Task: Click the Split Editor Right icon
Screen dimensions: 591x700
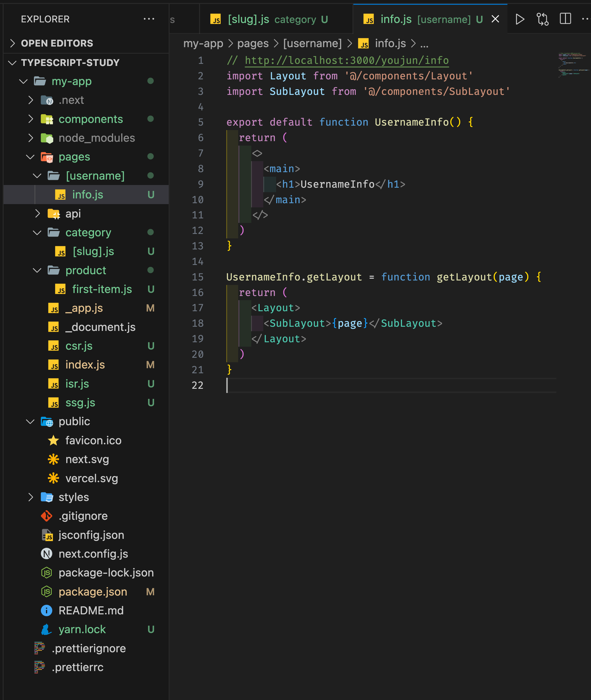Action: (565, 19)
